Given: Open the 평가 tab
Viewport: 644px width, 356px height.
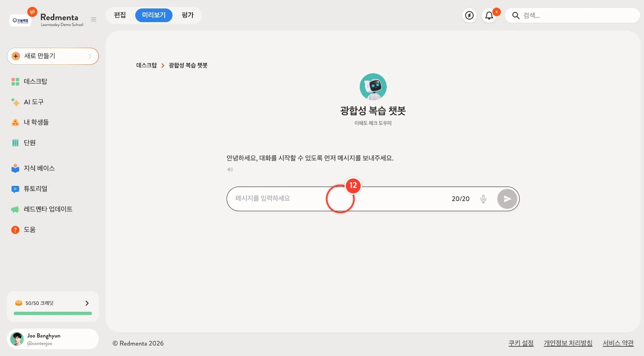Looking at the screenshot, I should pyautogui.click(x=188, y=15).
